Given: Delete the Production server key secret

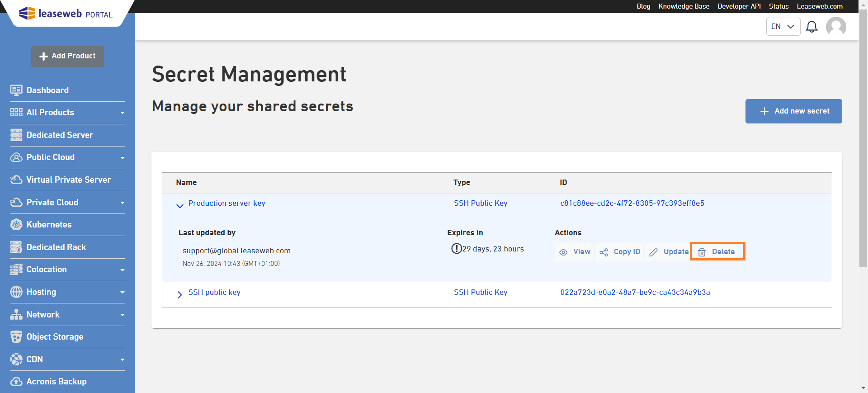Looking at the screenshot, I should [x=717, y=252].
